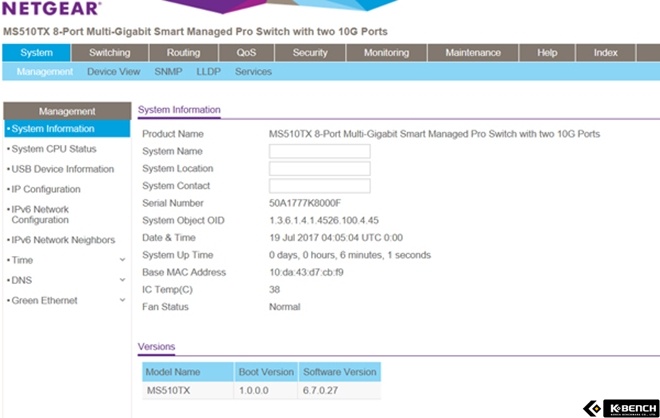Switch to the Switching tab

point(109,53)
